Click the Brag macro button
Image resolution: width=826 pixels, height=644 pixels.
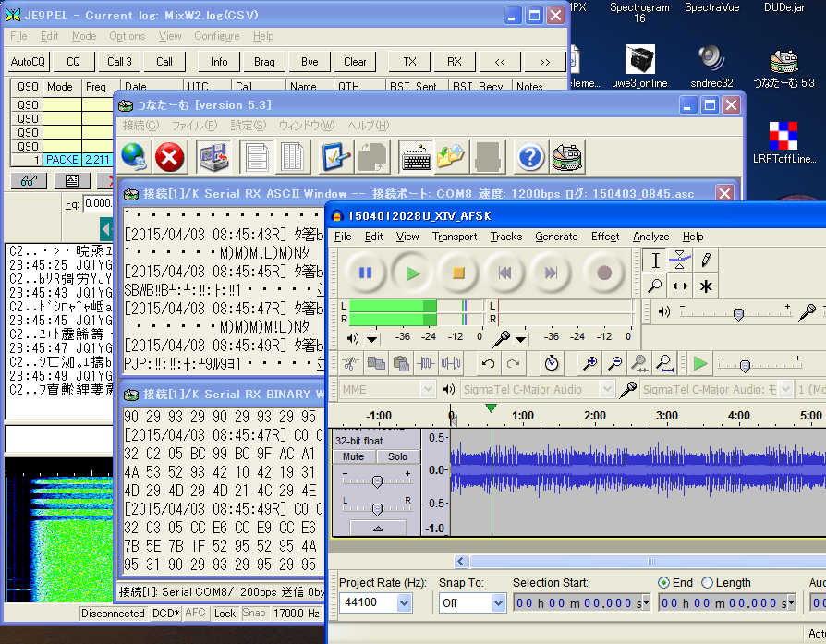coord(264,62)
